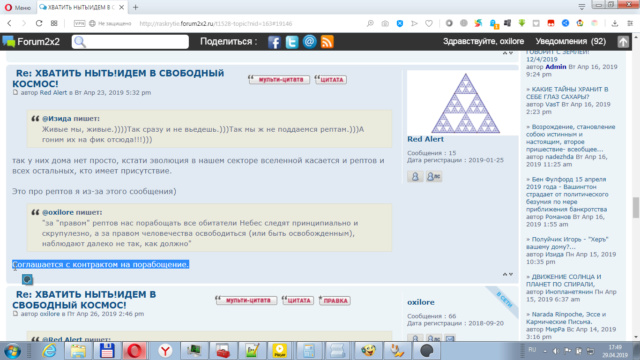Click ПРАВКА on oxilore's post
The height and width of the screenshot is (360, 640).
point(335,300)
